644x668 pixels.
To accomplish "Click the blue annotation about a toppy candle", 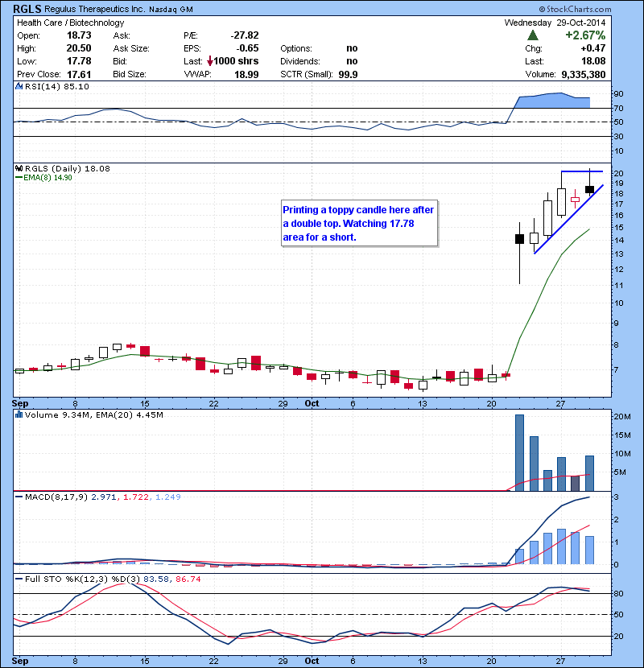I will pos(360,223).
